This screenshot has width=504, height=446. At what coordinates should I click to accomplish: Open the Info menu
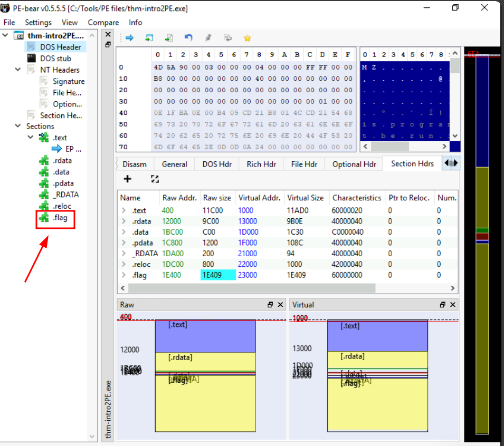[135, 23]
